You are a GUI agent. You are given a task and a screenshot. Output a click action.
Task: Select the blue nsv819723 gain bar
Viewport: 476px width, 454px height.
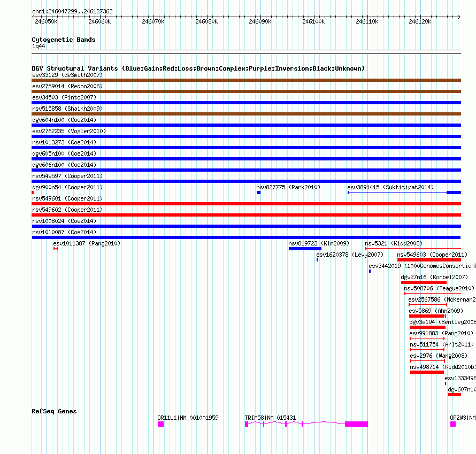tap(305, 249)
